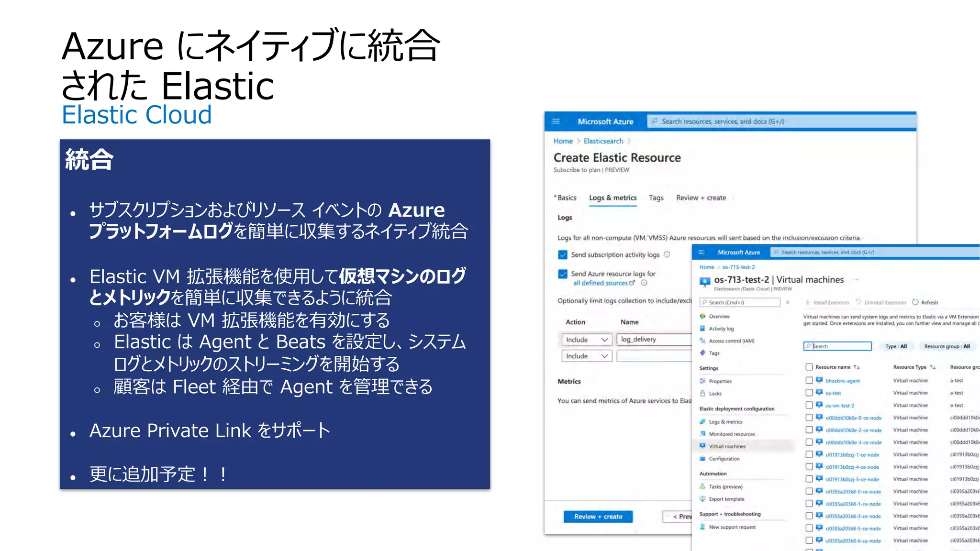Click the Access control (IAM) icon
The height and width of the screenshot is (551, 980).
click(x=702, y=341)
